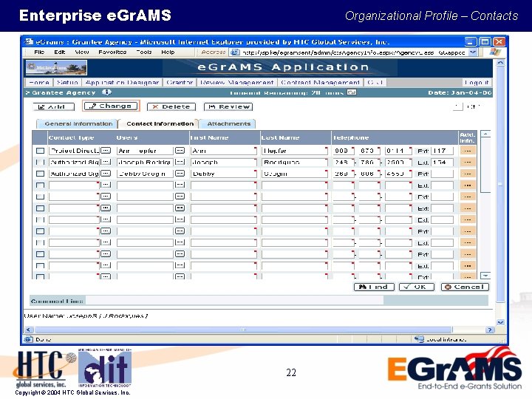Open the users lookup for Ann Hepfer

180,150
